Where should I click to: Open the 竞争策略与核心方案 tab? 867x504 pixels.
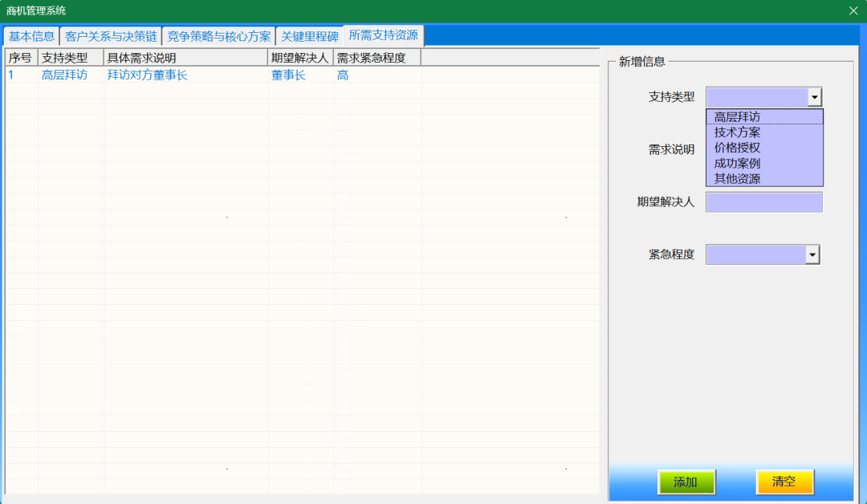[219, 36]
